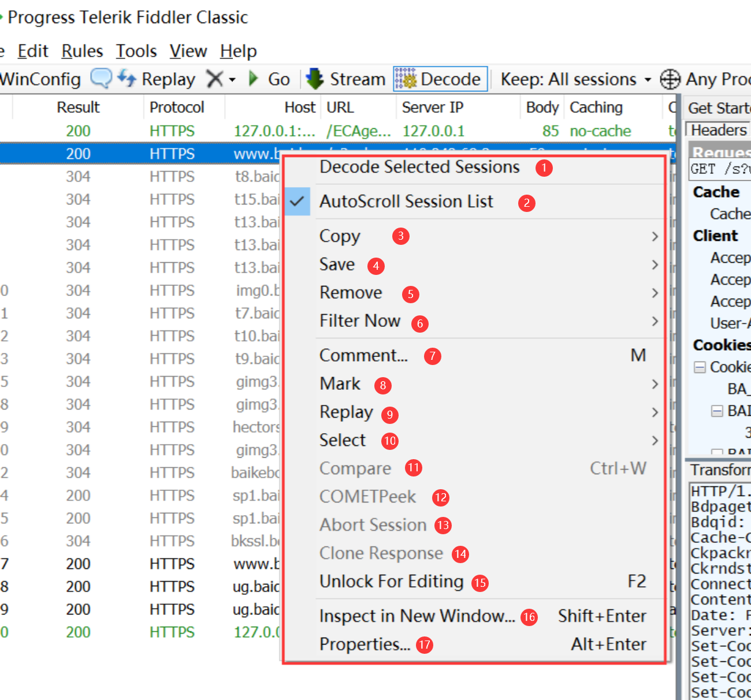Image resolution: width=751 pixels, height=700 pixels.
Task: Click the comment speech bubble toolbar icon
Action: [x=101, y=79]
